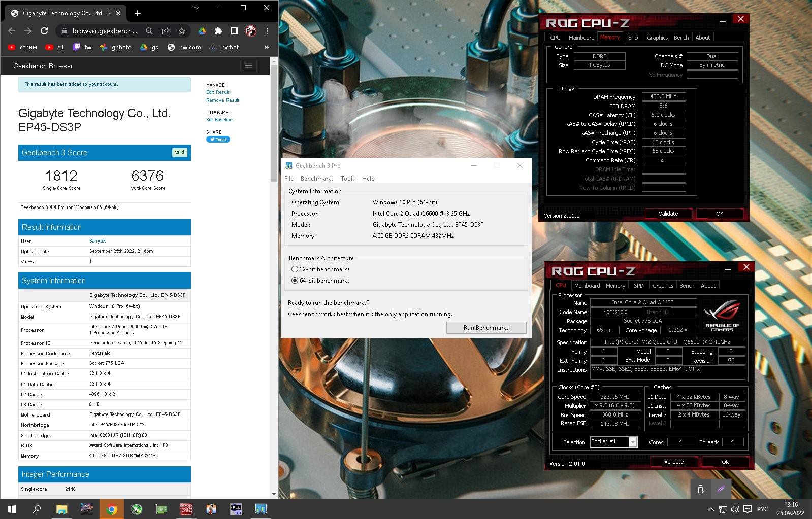Click the Tweet share button
The width and height of the screenshot is (812, 519).
[x=218, y=140]
